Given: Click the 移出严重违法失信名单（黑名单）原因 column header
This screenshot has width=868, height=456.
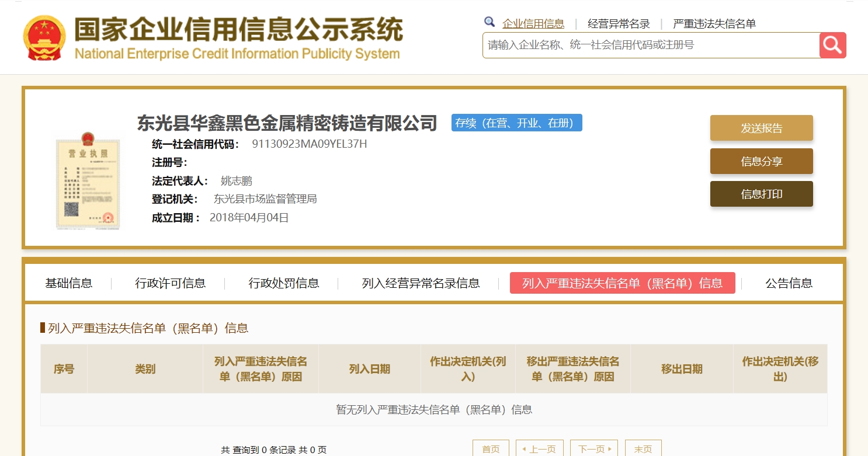Looking at the screenshot, I should pos(573,369).
